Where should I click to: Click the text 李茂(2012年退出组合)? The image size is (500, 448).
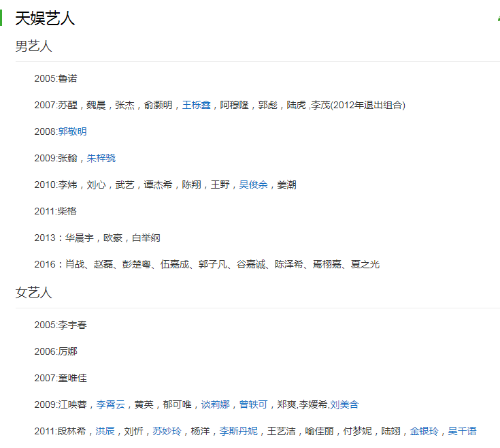(358, 105)
